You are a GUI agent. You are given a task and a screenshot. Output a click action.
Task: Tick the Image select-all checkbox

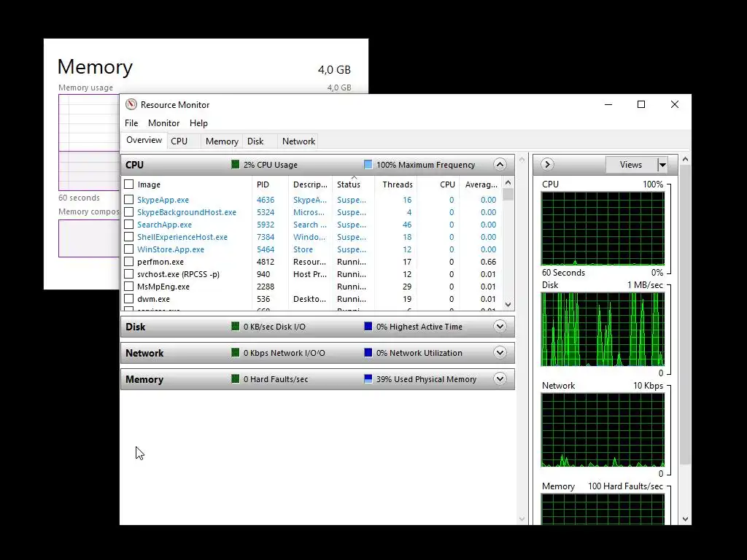point(128,184)
